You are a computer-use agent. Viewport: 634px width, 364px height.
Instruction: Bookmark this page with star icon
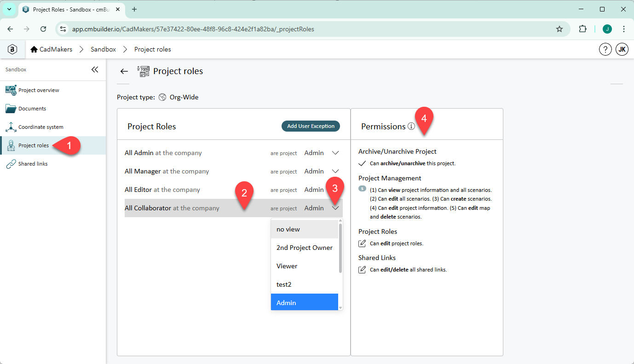559,29
